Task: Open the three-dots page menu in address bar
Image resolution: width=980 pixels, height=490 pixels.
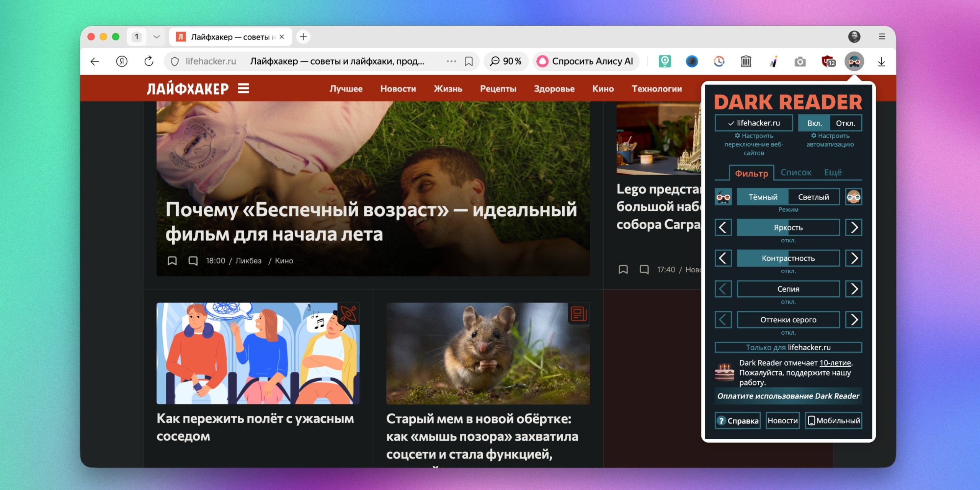Action: pos(451,61)
